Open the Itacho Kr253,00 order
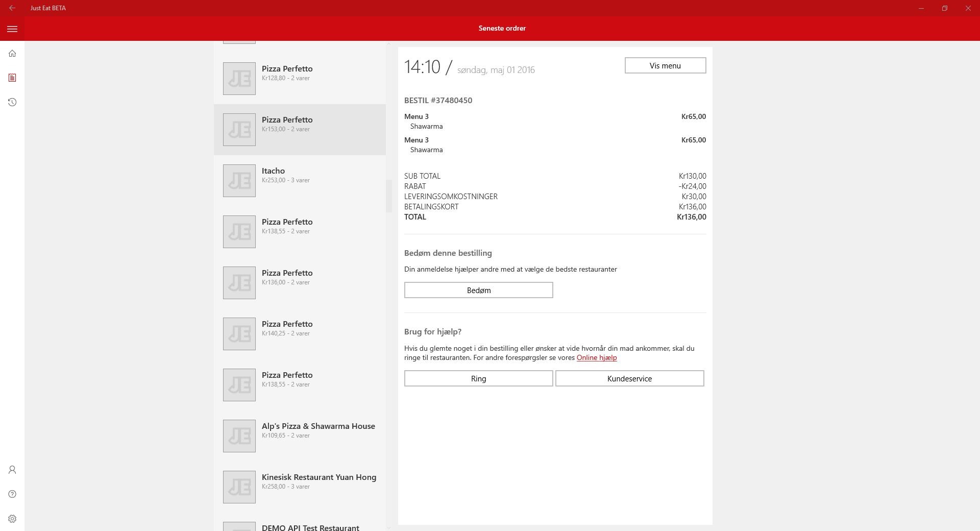Image resolution: width=980 pixels, height=531 pixels. (300, 181)
